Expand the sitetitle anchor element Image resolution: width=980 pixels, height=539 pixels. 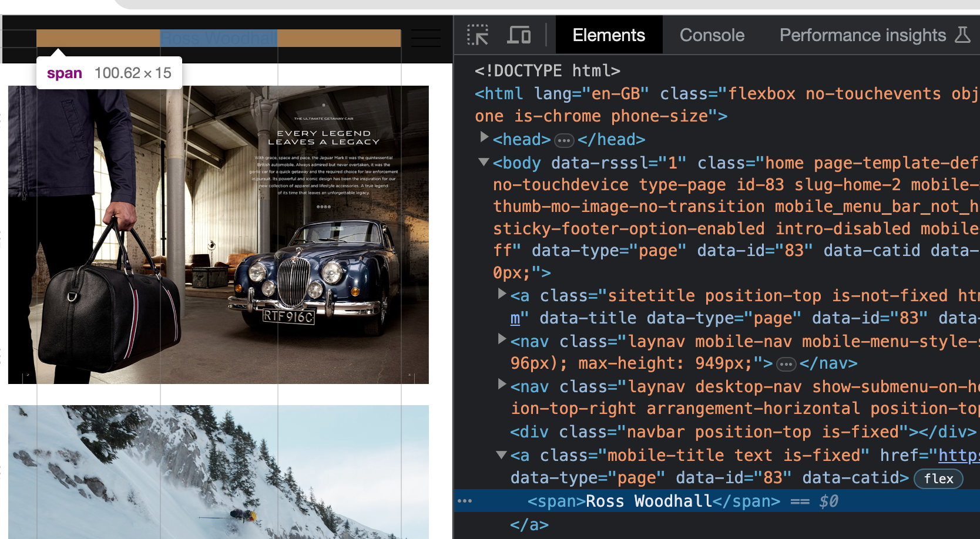click(501, 294)
